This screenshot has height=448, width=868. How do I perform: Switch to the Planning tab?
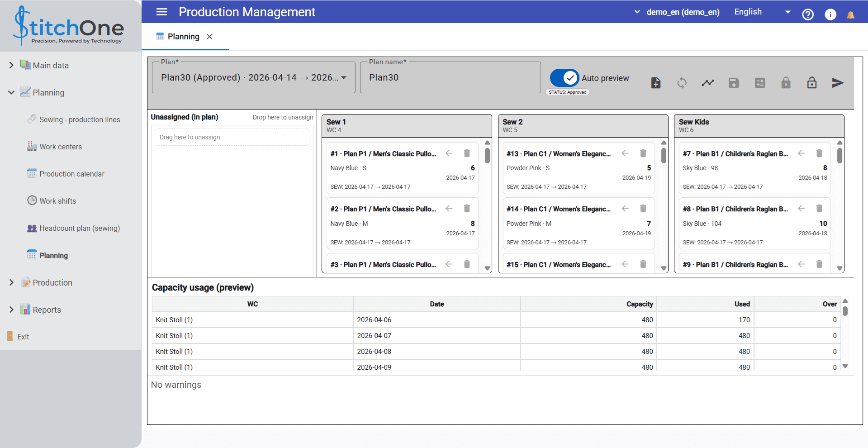click(x=183, y=37)
